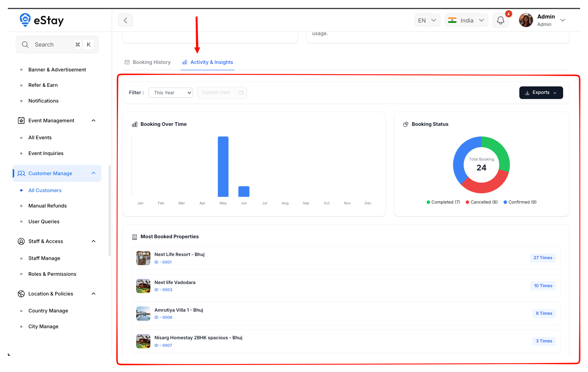588x372 pixels.
Task: Switch to the Booking History tab
Action: (x=148, y=62)
